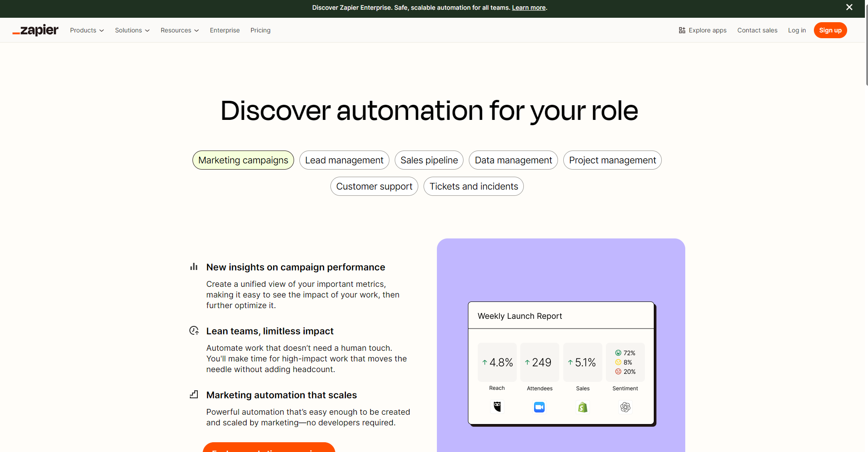Expand the Products dropdown menu
Image resolution: width=868 pixels, height=452 pixels.
[x=87, y=30]
